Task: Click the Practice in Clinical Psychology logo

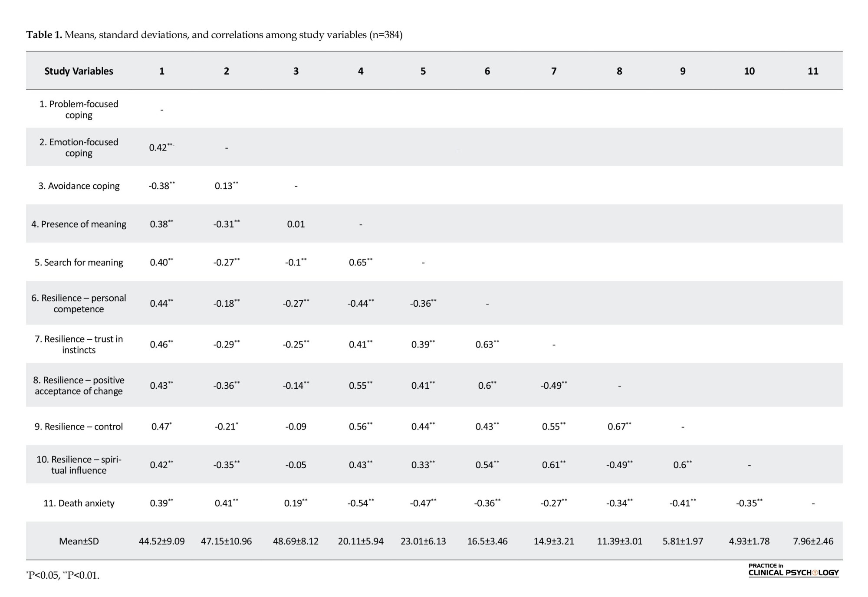Action: 793,570
